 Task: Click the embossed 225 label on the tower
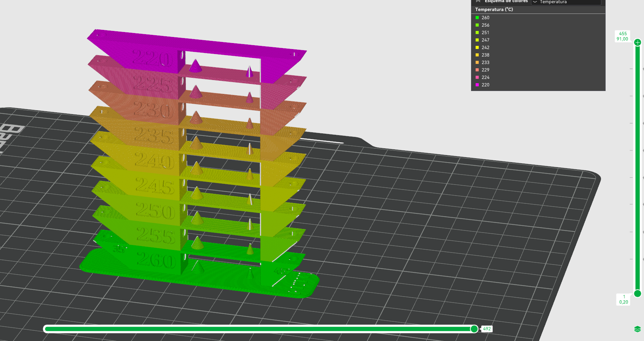[152, 84]
